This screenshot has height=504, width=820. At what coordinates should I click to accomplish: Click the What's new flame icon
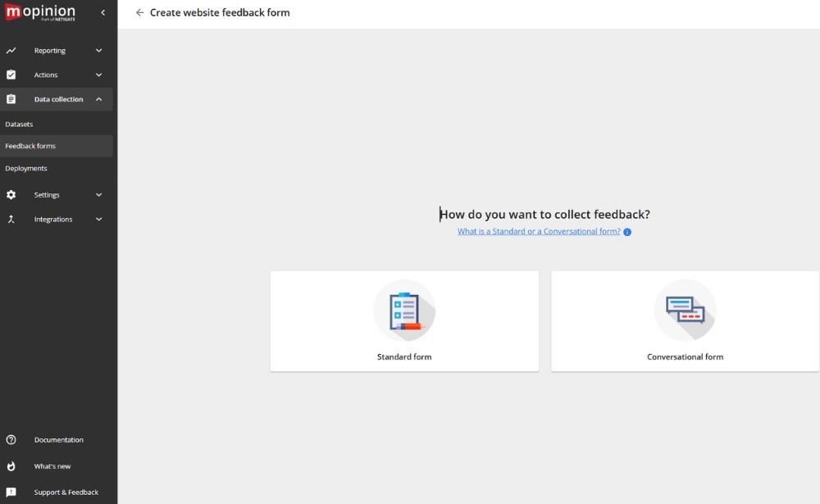click(x=10, y=465)
